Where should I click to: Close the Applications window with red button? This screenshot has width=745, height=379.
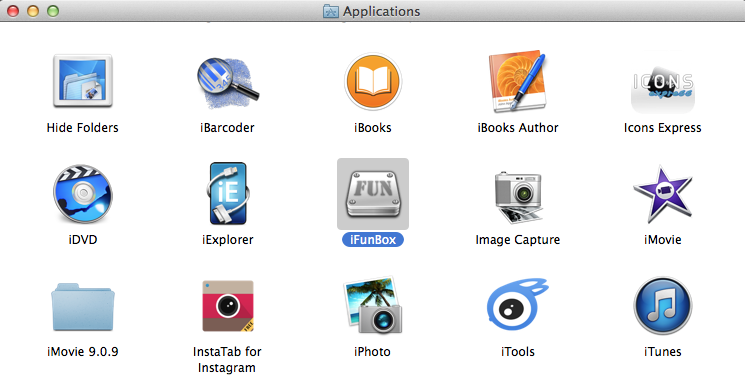tap(13, 10)
